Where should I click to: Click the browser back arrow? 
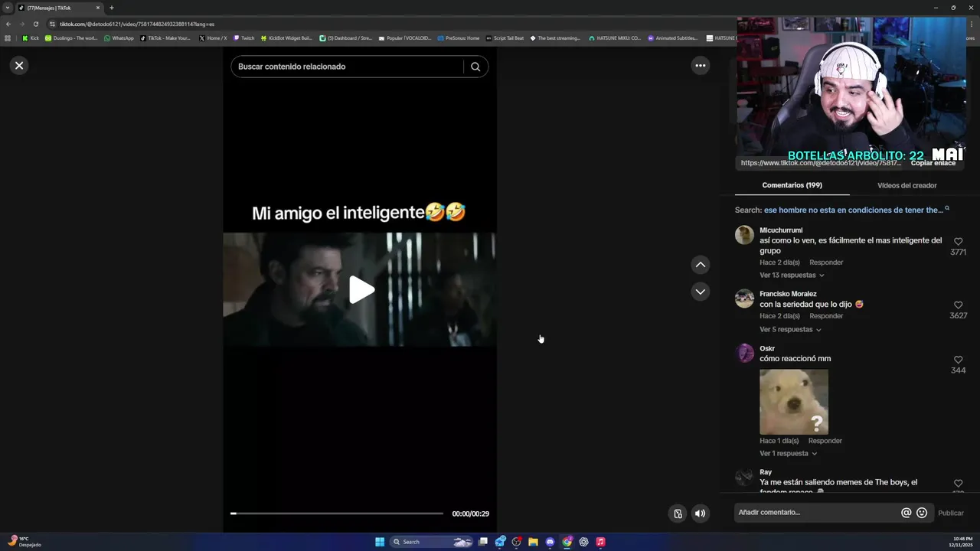coord(8,24)
